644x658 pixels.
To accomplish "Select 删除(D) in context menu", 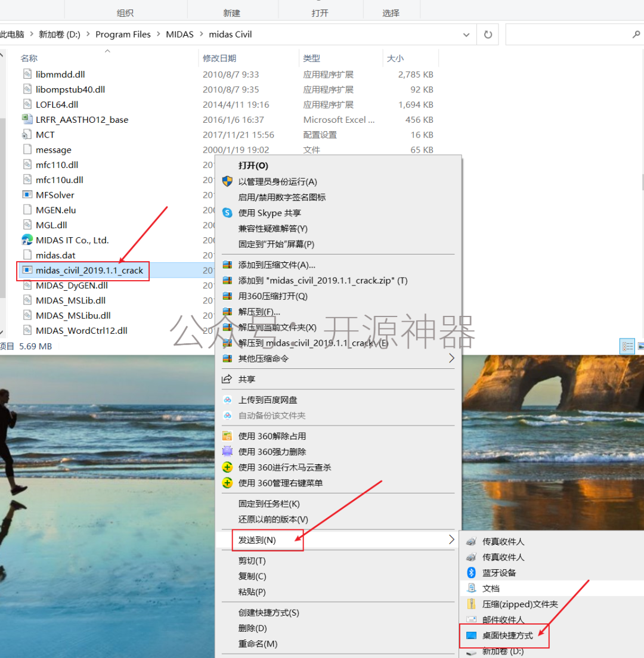I will coord(252,628).
